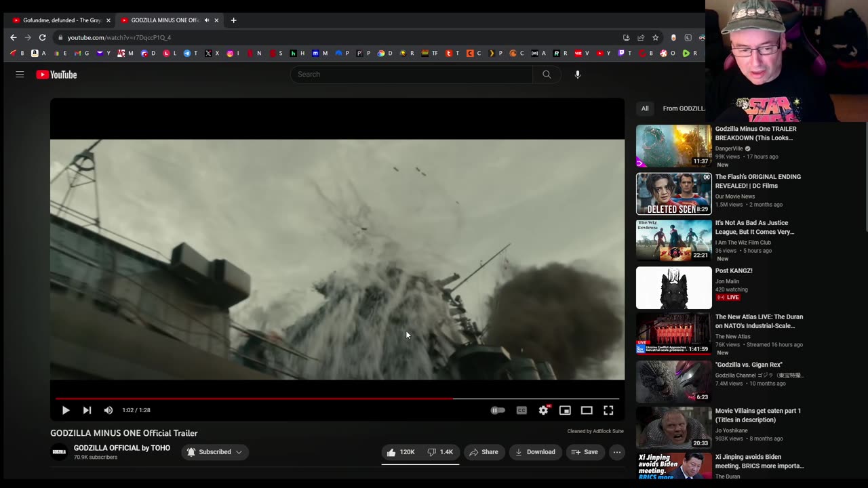Screen dimensions: 868x488
Task: Click the Jon Malin channel name
Action: [727, 281]
